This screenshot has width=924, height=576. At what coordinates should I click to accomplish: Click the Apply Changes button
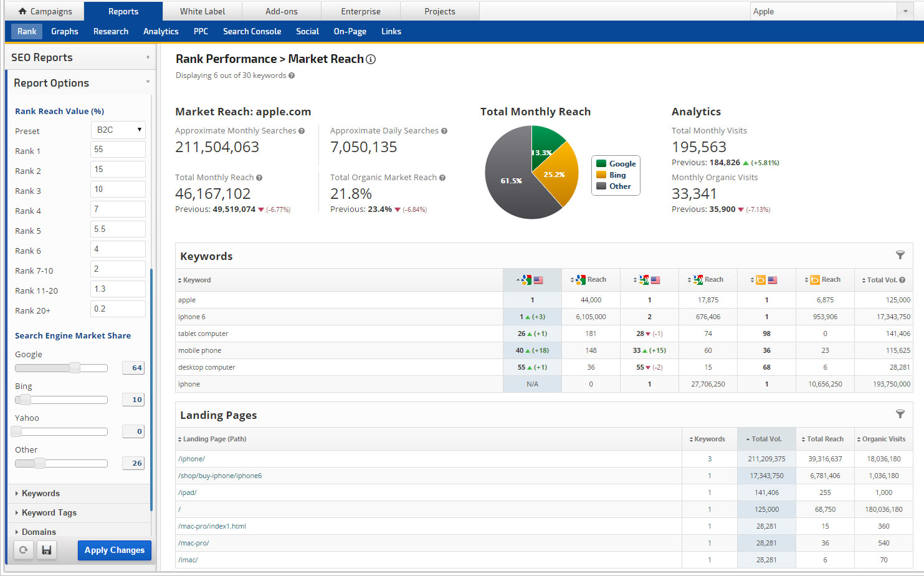click(114, 550)
